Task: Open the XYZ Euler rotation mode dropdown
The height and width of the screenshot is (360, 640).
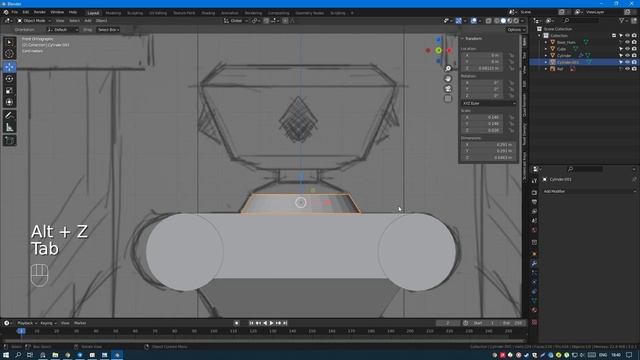Action: (489, 104)
